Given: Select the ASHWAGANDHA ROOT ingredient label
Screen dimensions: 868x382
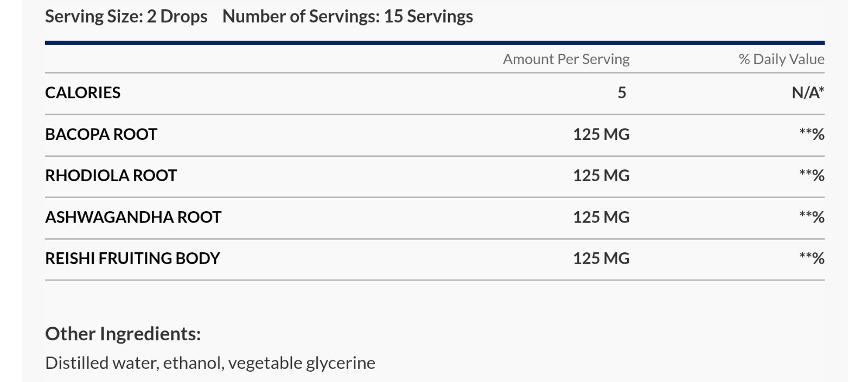Looking at the screenshot, I should tap(133, 217).
